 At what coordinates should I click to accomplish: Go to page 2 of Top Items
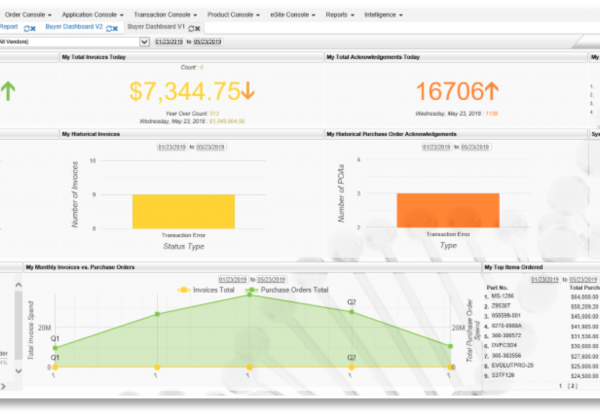[573, 384]
